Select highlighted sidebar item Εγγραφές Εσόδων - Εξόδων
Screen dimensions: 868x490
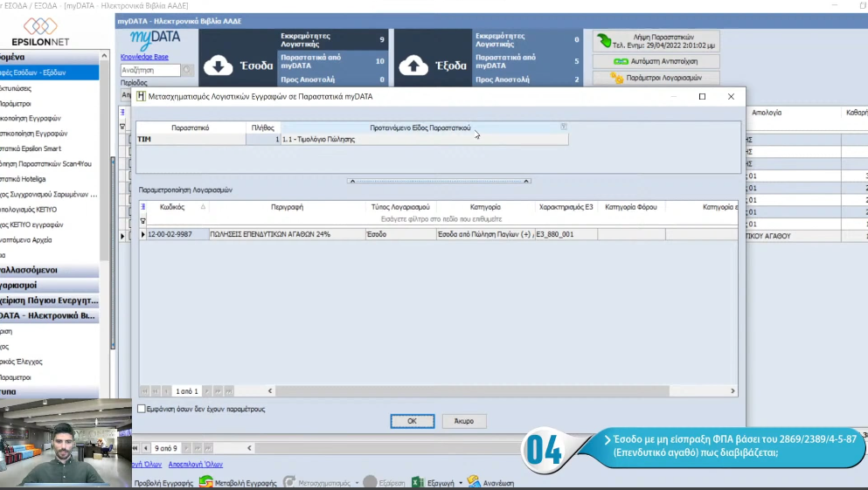[x=49, y=72]
